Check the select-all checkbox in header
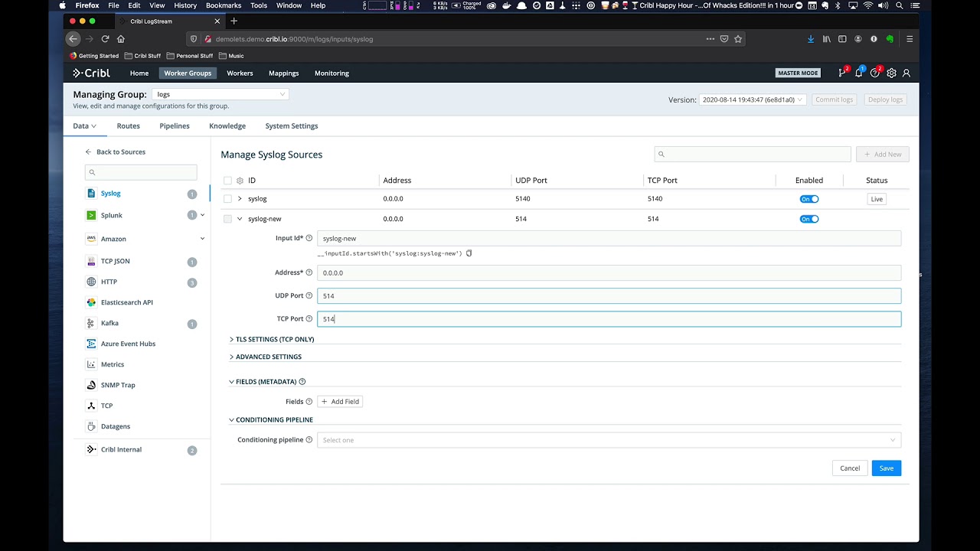The height and width of the screenshot is (551, 980). click(227, 181)
